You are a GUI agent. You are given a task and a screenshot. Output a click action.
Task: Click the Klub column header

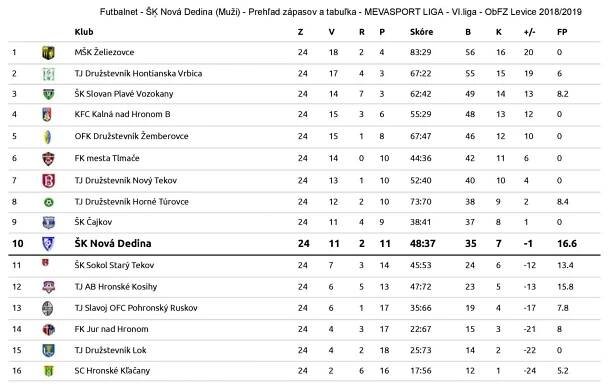pos(84,32)
